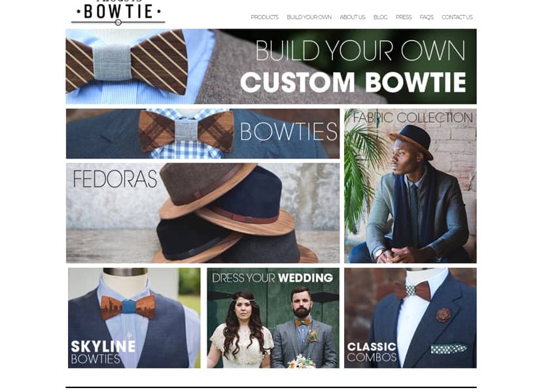Go to Contact Us page

pyautogui.click(x=457, y=17)
